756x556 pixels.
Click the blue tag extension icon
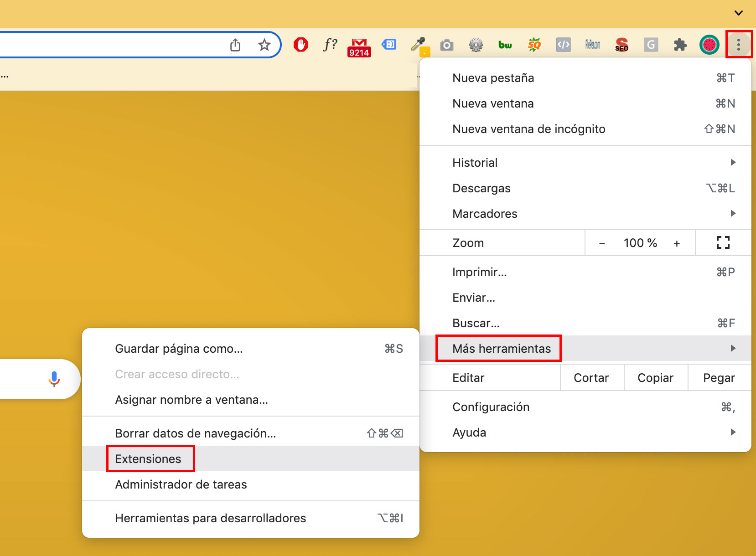point(388,45)
